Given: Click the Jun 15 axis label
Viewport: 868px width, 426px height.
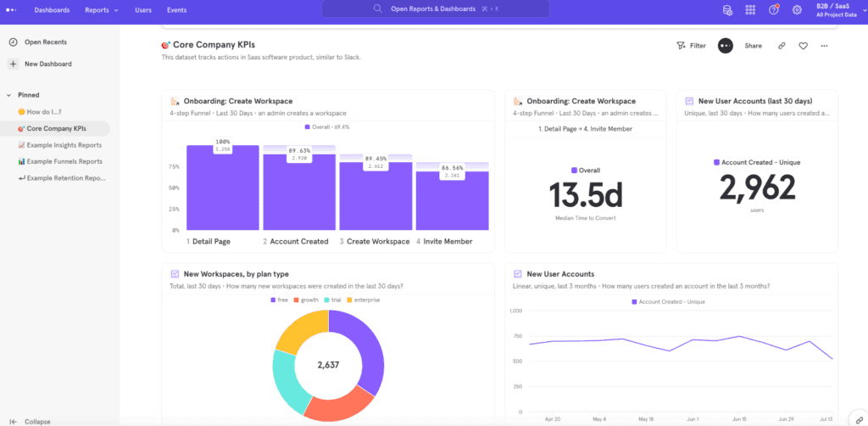Looking at the screenshot, I should pyautogui.click(x=738, y=419).
